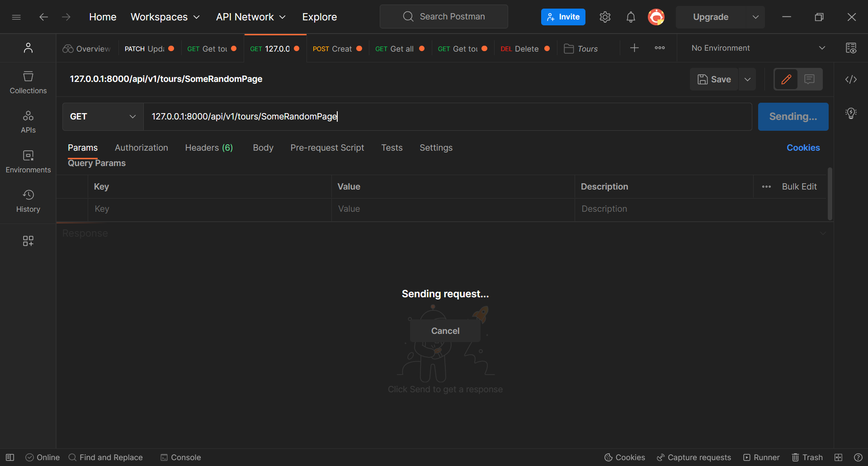Image resolution: width=868 pixels, height=466 pixels.
Task: Switch to the DEL Delete tab
Action: 525,48
